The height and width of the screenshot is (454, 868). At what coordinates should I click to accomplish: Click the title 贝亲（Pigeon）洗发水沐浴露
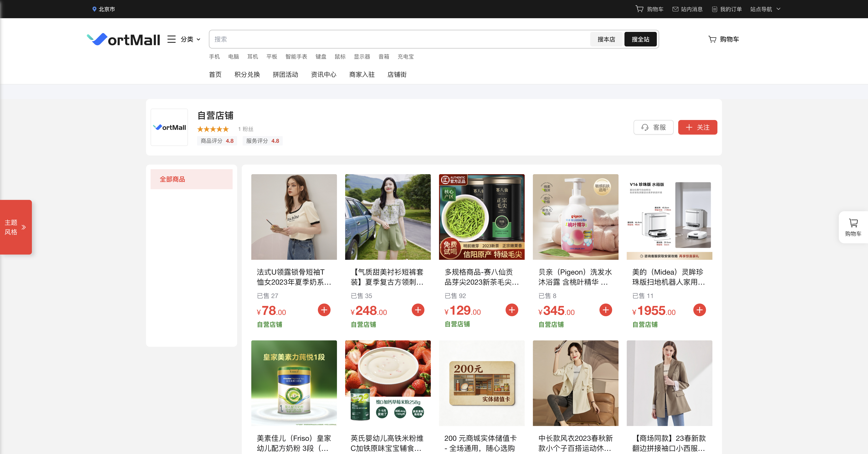[x=575, y=277]
